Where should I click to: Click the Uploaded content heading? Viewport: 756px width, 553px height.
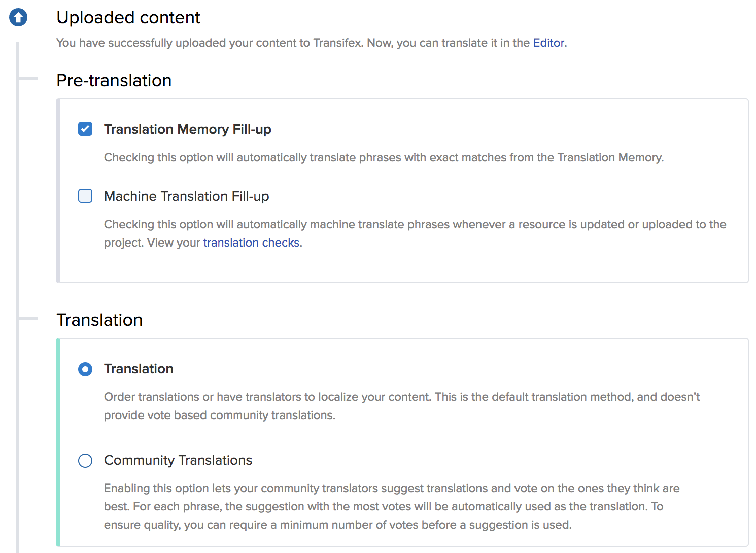point(129,18)
